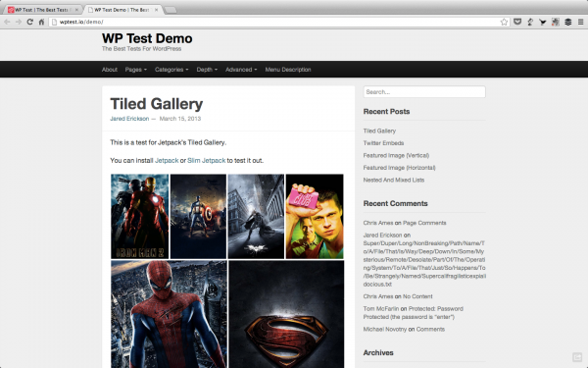Open the About menu item
The height and width of the screenshot is (368, 588).
(x=110, y=70)
